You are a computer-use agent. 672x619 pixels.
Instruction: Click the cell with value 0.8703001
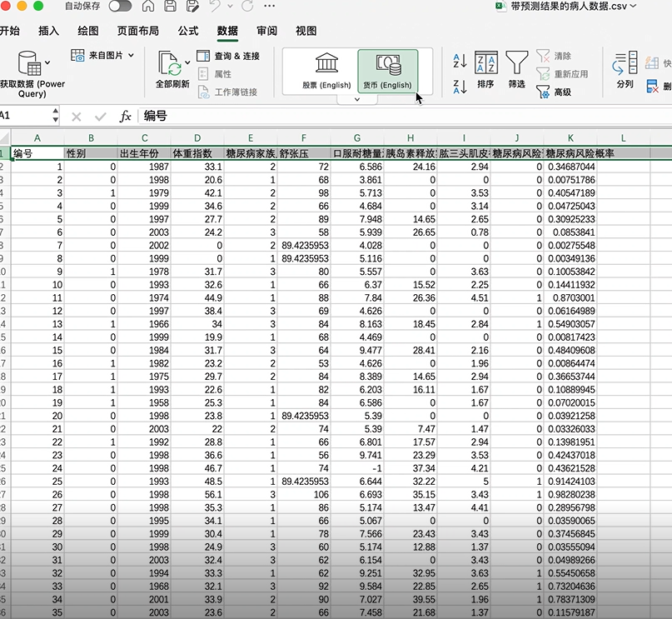[570, 298]
